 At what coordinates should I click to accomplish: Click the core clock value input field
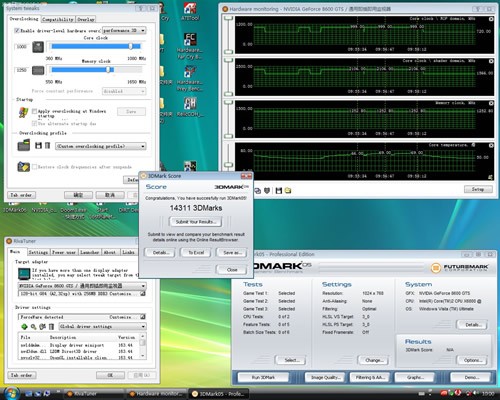click(22, 47)
